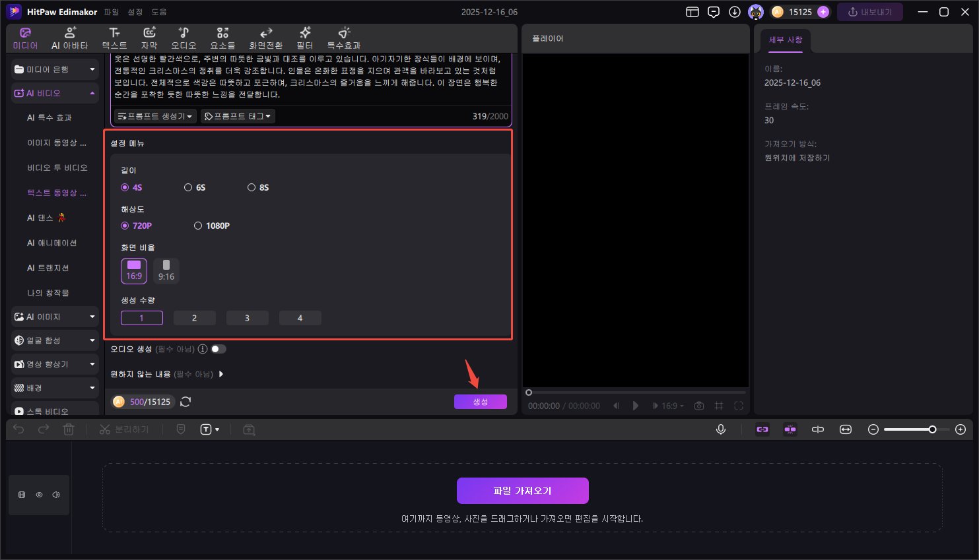This screenshot has height=560, width=979.
Task: Select the 필터 tool
Action: coord(304,38)
